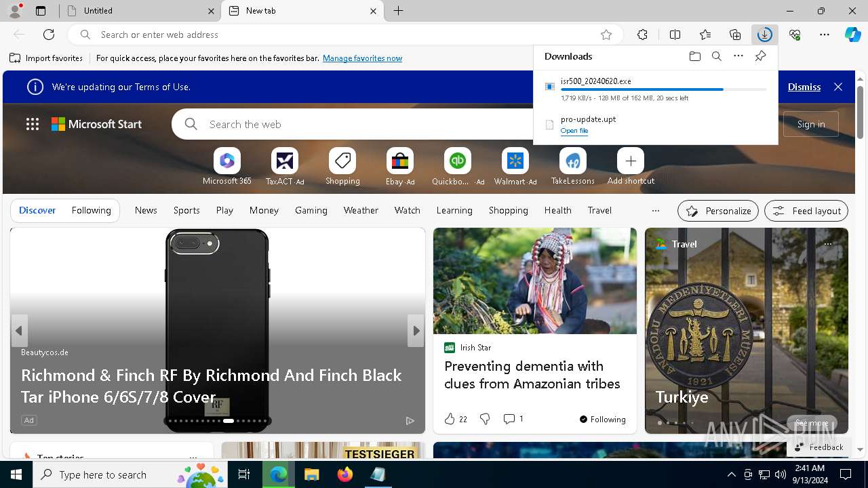Open the Turkiye travel card

(747, 331)
